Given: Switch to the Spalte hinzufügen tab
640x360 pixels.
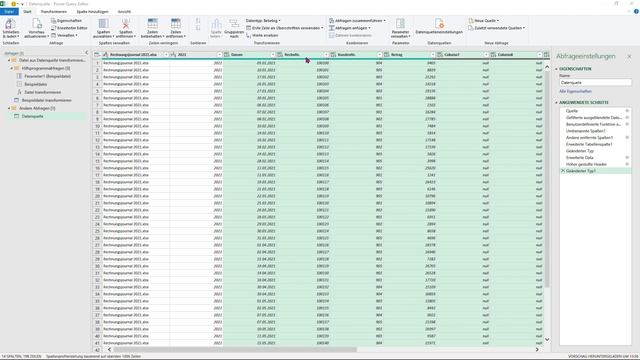Looking at the screenshot, I should 93,11.
